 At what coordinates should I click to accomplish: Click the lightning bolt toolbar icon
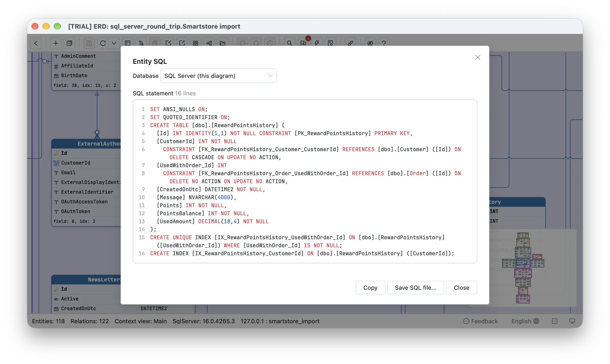[317, 43]
